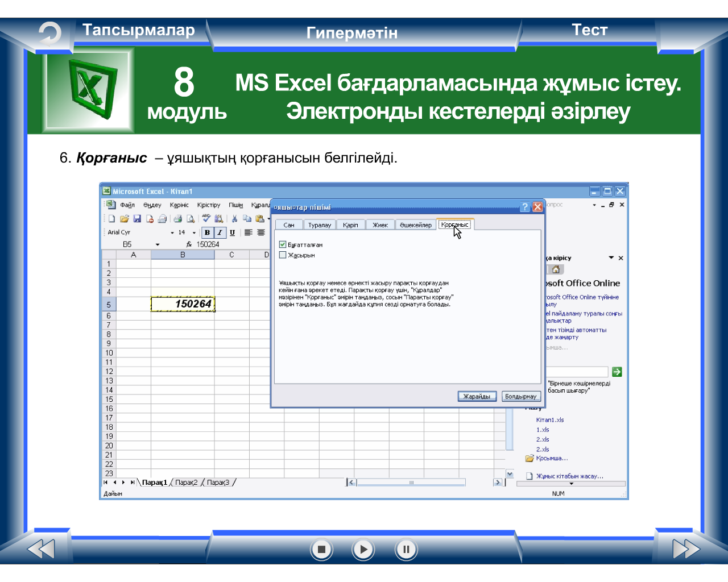Viewport: 728px width, 582px height.
Task: Open the Name Box B5 dropdown arrow
Action: [158, 244]
